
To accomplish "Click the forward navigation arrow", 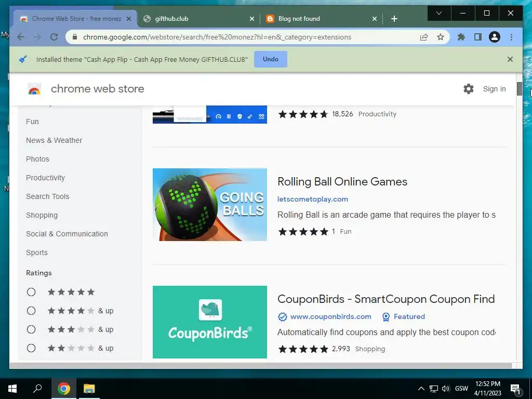I will pyautogui.click(x=37, y=37).
